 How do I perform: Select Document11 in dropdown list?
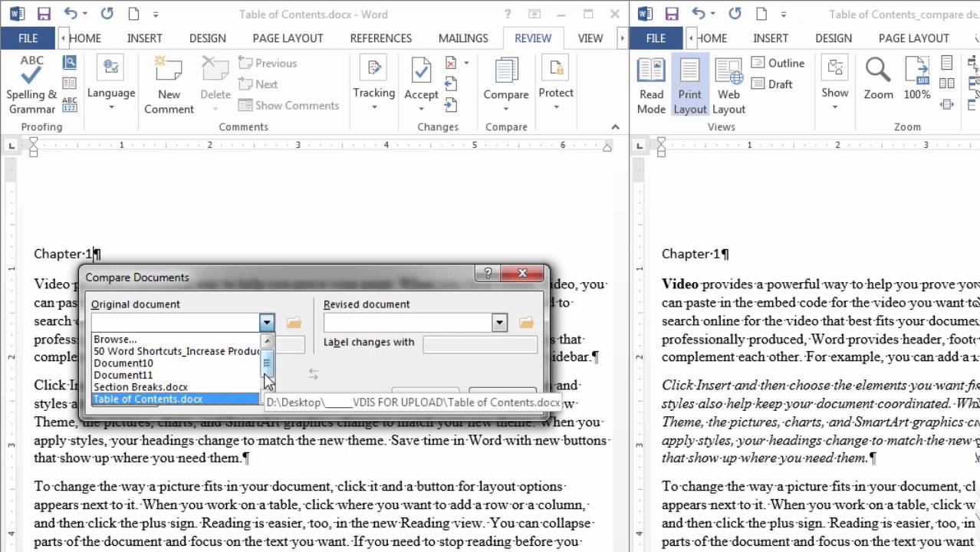pyautogui.click(x=176, y=375)
